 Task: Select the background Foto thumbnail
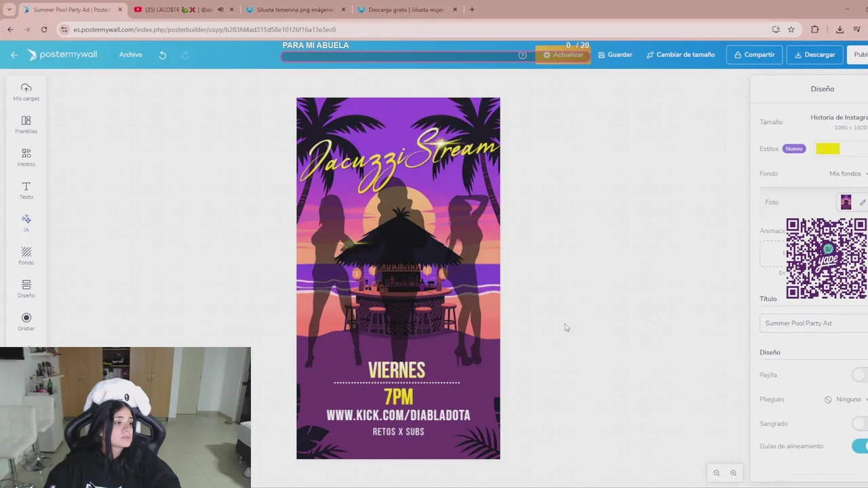[x=846, y=202]
